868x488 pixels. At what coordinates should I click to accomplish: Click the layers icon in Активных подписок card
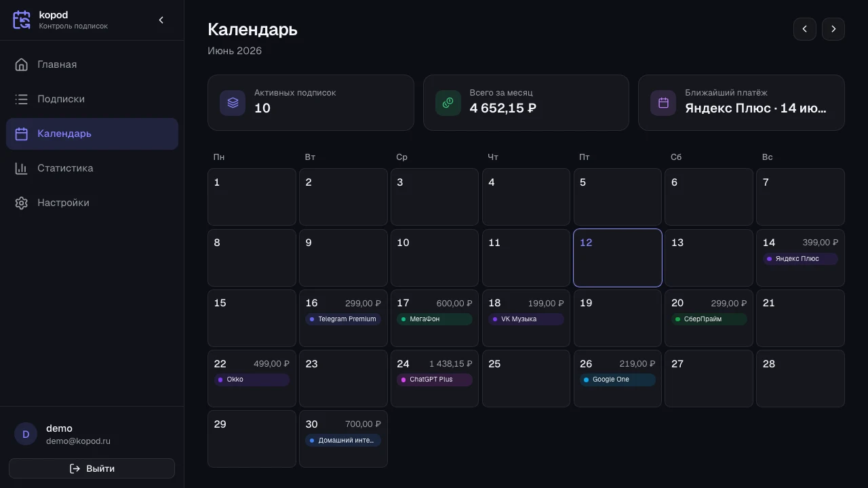click(233, 103)
